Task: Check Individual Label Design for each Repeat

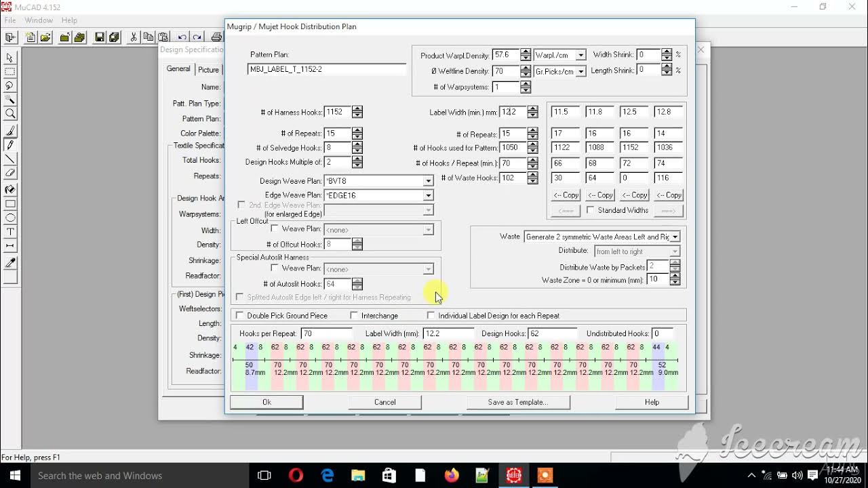Action: (431, 316)
